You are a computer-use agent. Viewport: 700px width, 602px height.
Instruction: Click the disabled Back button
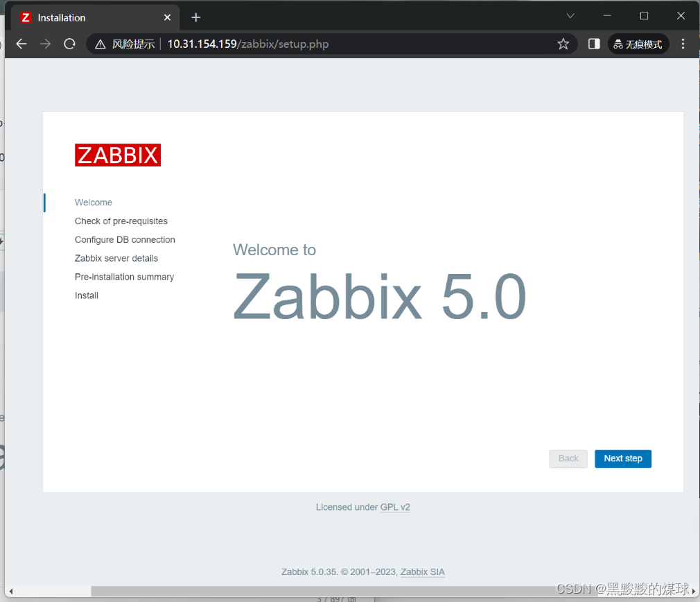click(568, 458)
